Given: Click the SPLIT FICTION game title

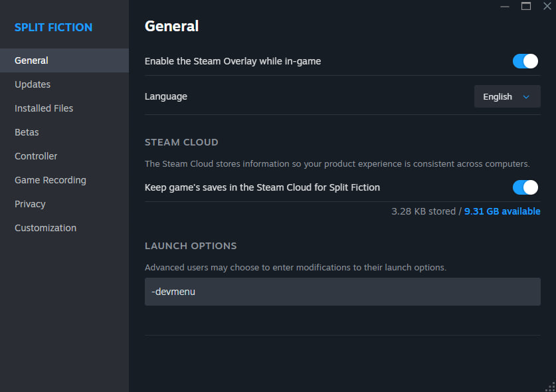Looking at the screenshot, I should tap(53, 27).
